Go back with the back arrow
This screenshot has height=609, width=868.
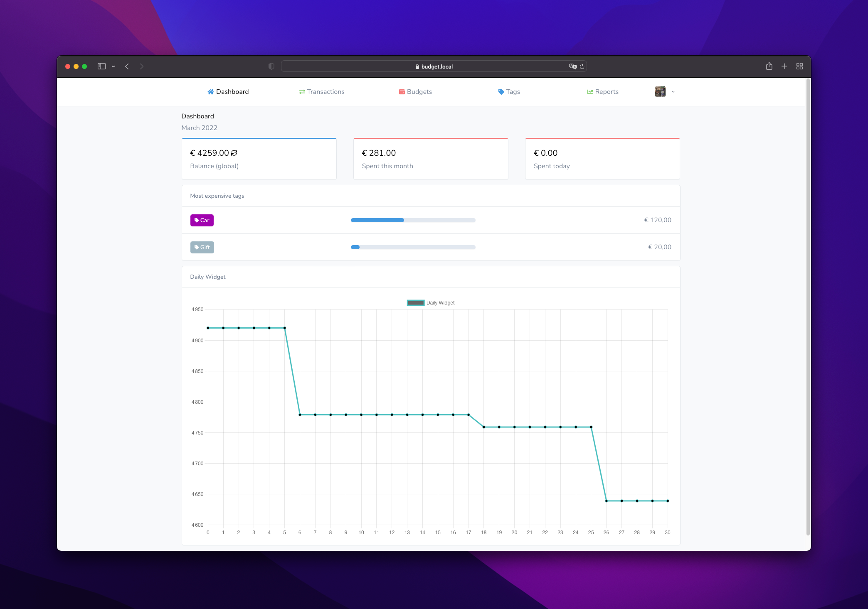click(127, 66)
